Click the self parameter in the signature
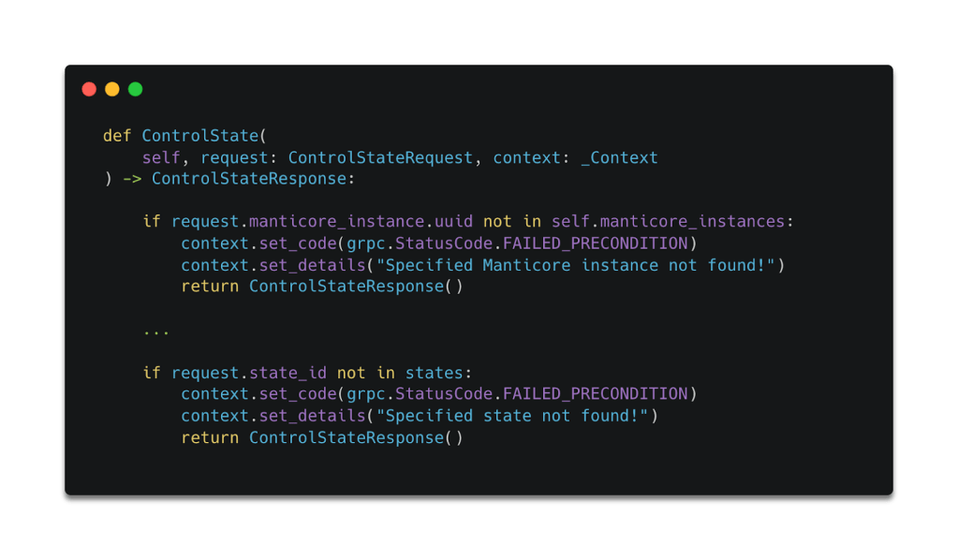This screenshot has width=958, height=560. (x=161, y=157)
